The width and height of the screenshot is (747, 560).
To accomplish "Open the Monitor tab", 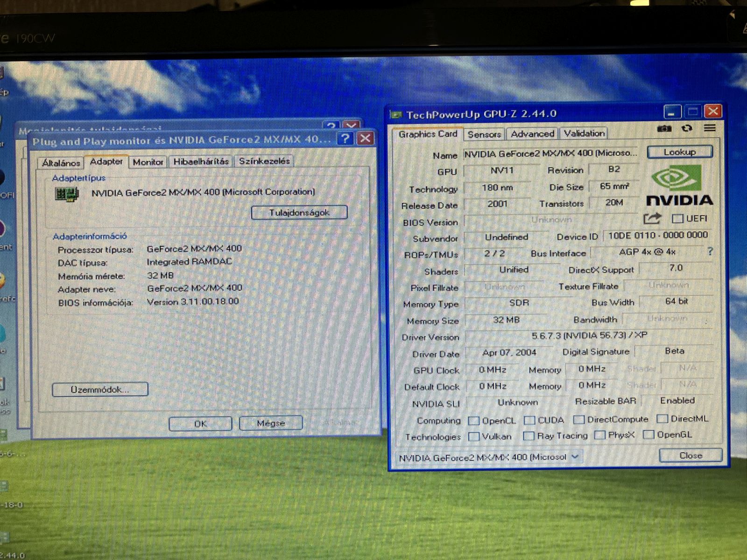I will point(148,162).
